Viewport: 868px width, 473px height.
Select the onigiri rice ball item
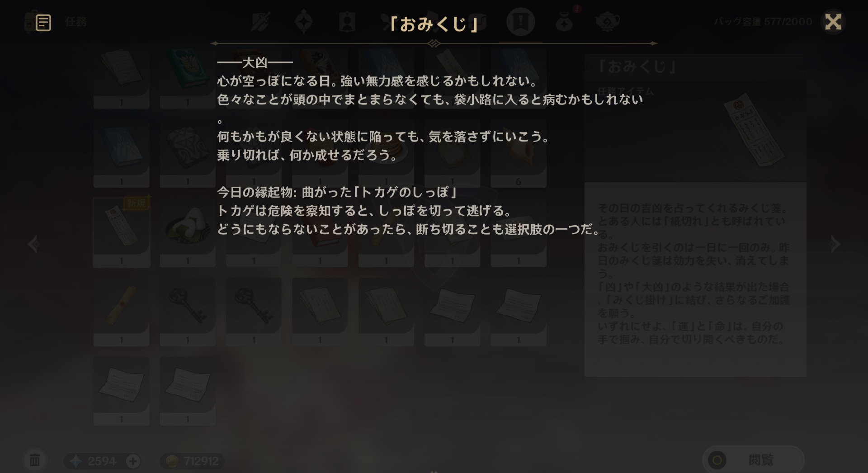pyautogui.click(x=188, y=232)
